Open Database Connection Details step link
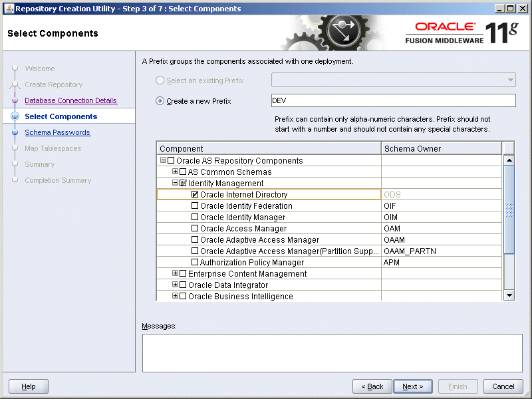 [x=71, y=100]
